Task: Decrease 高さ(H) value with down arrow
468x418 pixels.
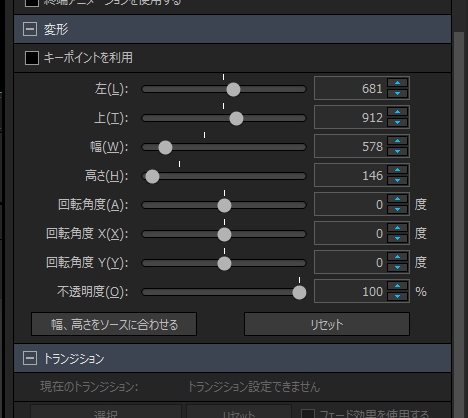Action: 397,181
